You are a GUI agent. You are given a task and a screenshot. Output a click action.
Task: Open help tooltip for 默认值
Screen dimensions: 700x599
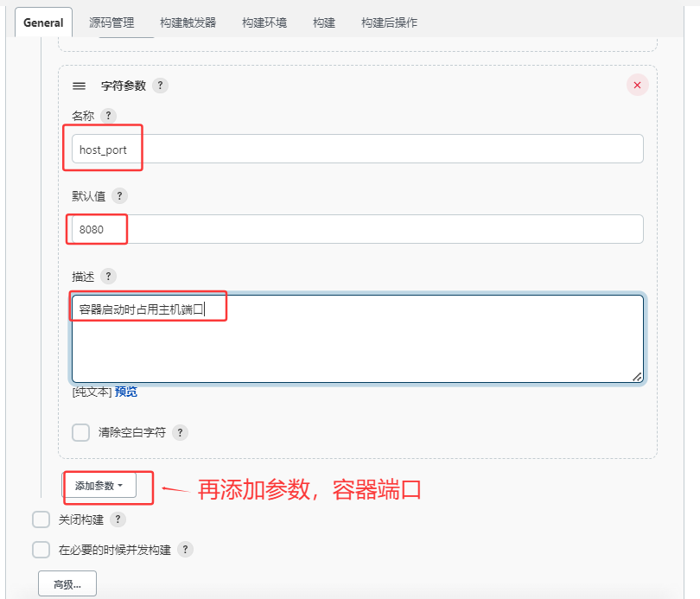119,195
